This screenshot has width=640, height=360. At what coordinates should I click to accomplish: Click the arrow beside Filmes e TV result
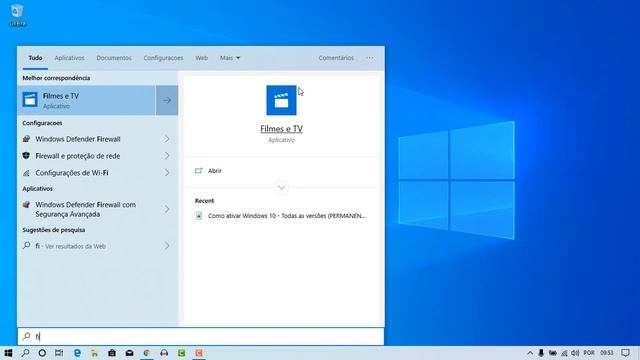click(167, 100)
